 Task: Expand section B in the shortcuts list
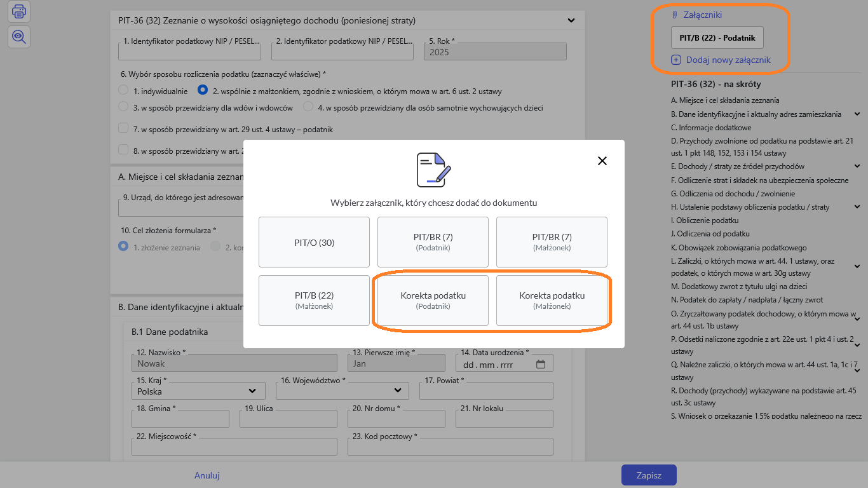[857, 114]
